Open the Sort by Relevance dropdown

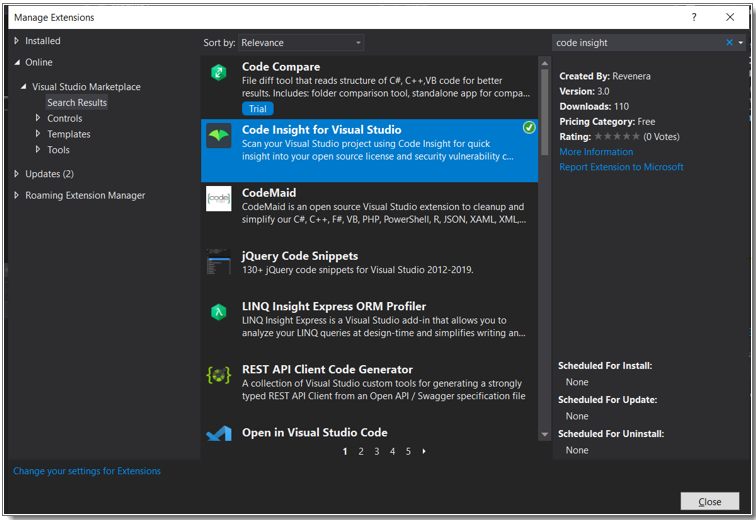[301, 43]
